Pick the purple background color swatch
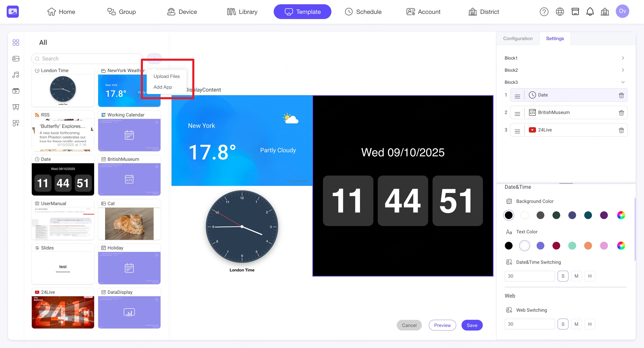 coord(604,215)
